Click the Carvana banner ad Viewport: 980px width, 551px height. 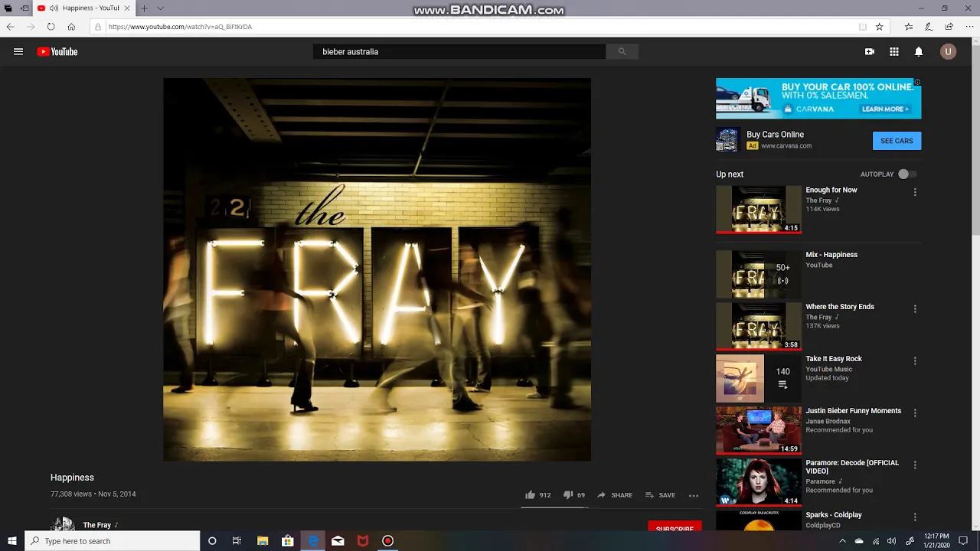click(818, 99)
